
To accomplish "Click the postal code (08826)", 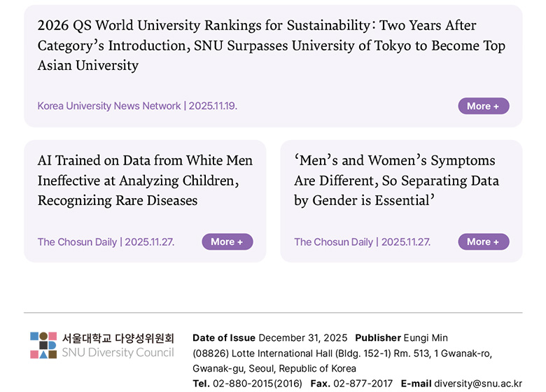I will point(210,353).
